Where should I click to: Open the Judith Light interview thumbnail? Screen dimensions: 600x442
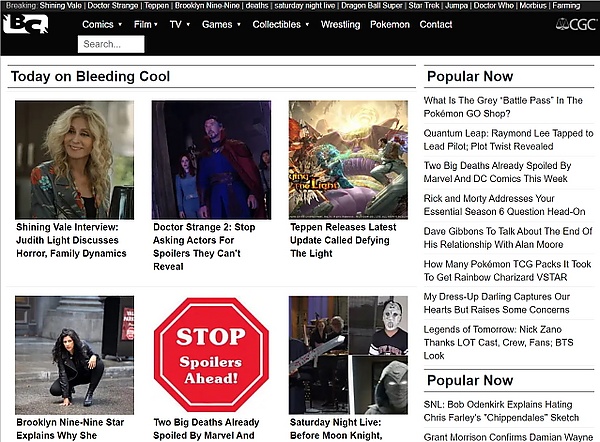[x=74, y=159]
